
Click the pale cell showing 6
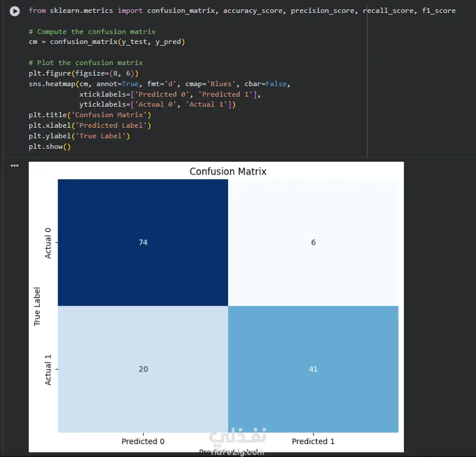click(x=313, y=243)
